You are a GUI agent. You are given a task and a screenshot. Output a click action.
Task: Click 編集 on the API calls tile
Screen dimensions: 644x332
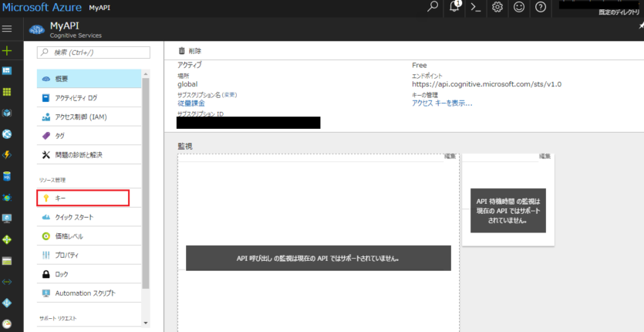(450, 157)
